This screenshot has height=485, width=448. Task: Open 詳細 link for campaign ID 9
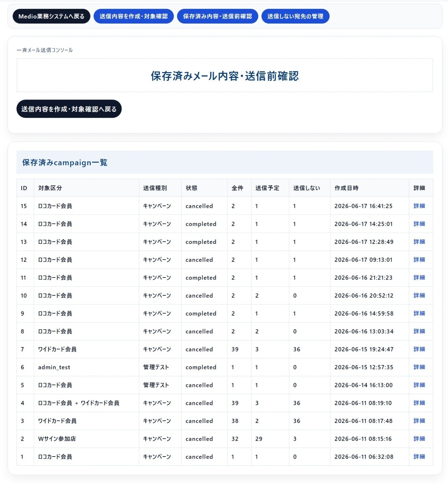coord(419,314)
